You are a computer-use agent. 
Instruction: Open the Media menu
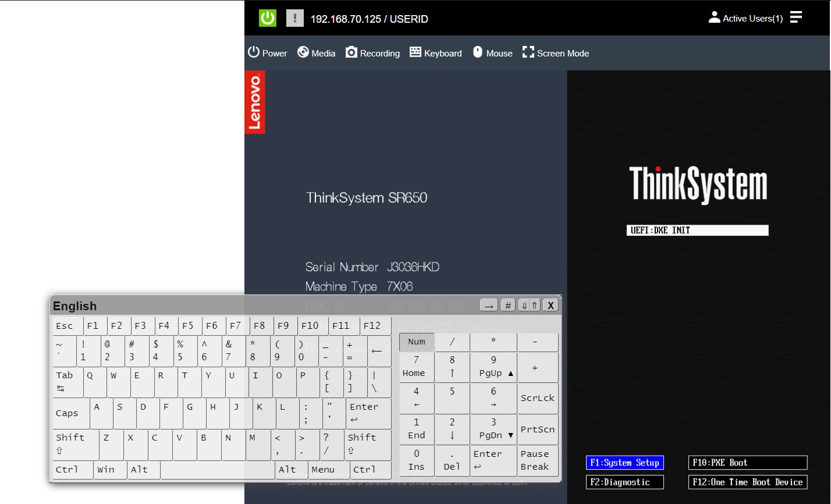click(x=317, y=53)
